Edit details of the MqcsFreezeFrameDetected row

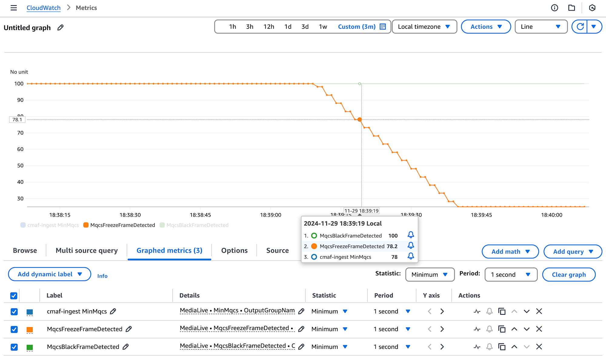click(301, 329)
